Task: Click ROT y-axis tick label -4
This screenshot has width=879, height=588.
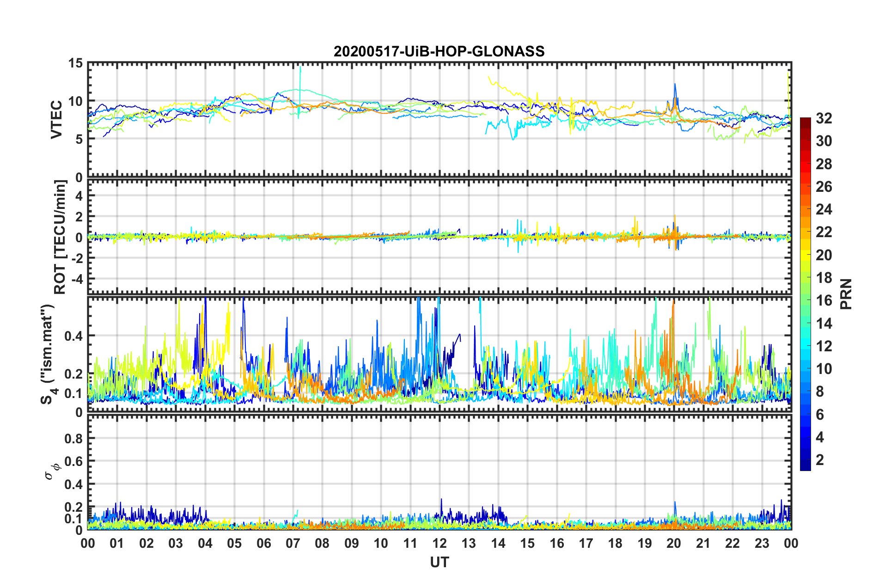Action: (78, 279)
